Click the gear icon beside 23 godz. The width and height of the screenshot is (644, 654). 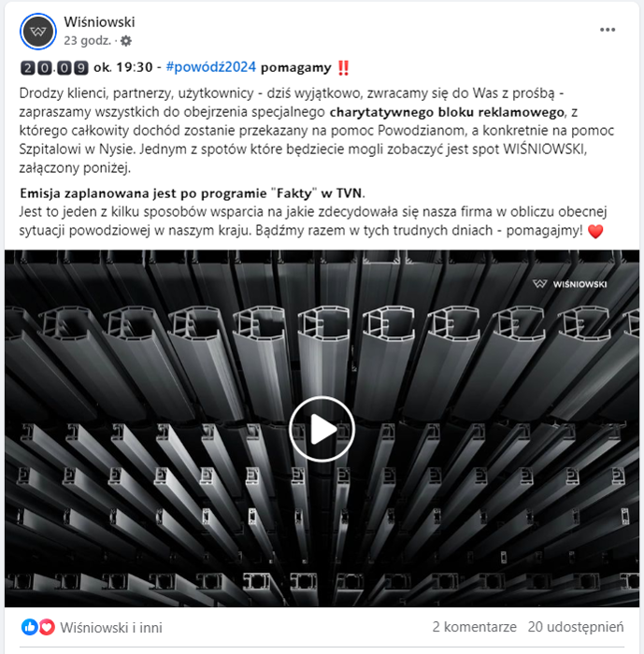point(126,41)
